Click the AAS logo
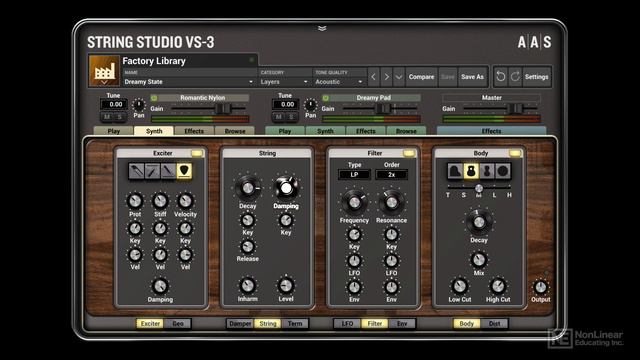The image size is (640, 360). tap(534, 42)
